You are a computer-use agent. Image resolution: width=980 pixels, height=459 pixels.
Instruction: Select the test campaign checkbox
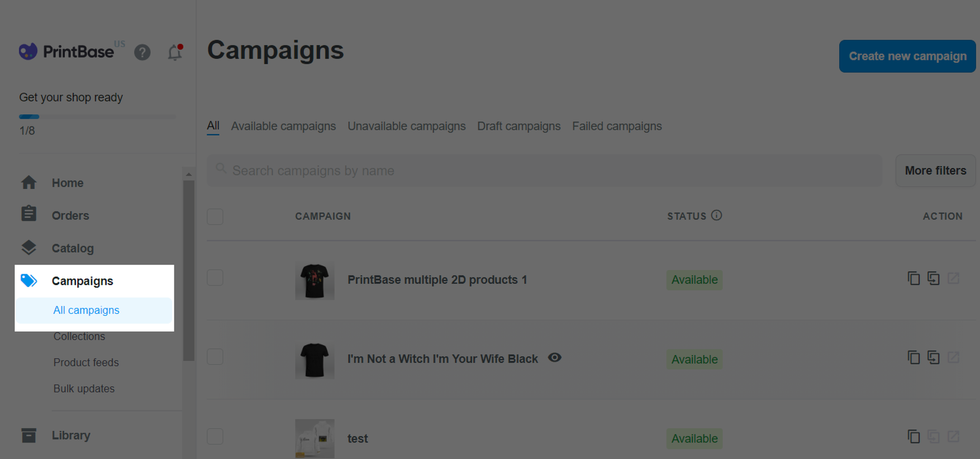(x=215, y=436)
